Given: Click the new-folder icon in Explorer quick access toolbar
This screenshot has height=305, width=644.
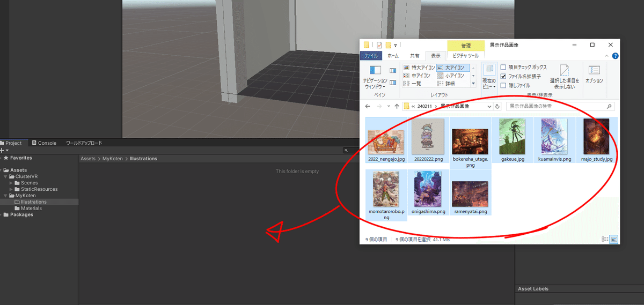Looking at the screenshot, I should 388,45.
